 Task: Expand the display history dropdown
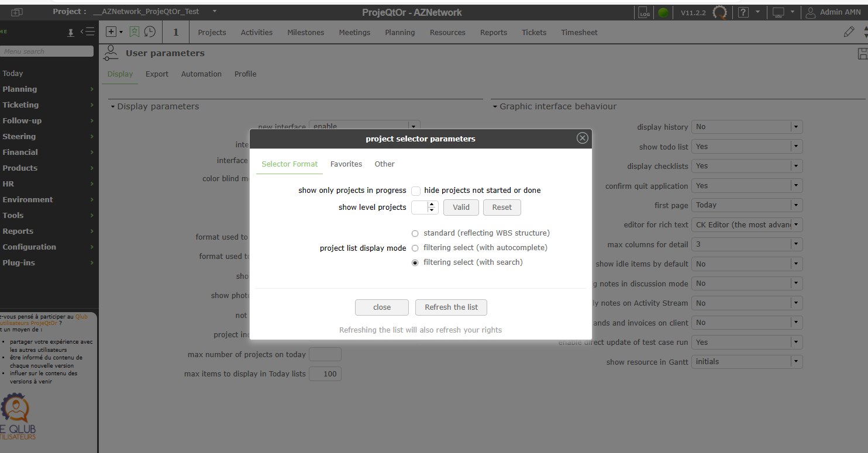click(x=795, y=127)
